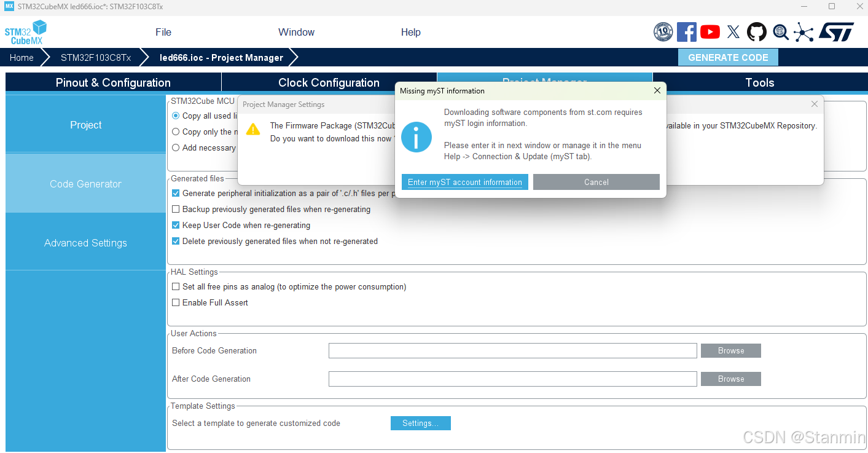The width and height of the screenshot is (868, 453).
Task: Select Copy only the necessary files radio option
Action: (x=176, y=132)
